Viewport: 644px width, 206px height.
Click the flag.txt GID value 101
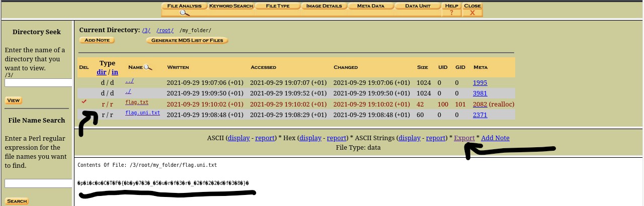pos(460,105)
